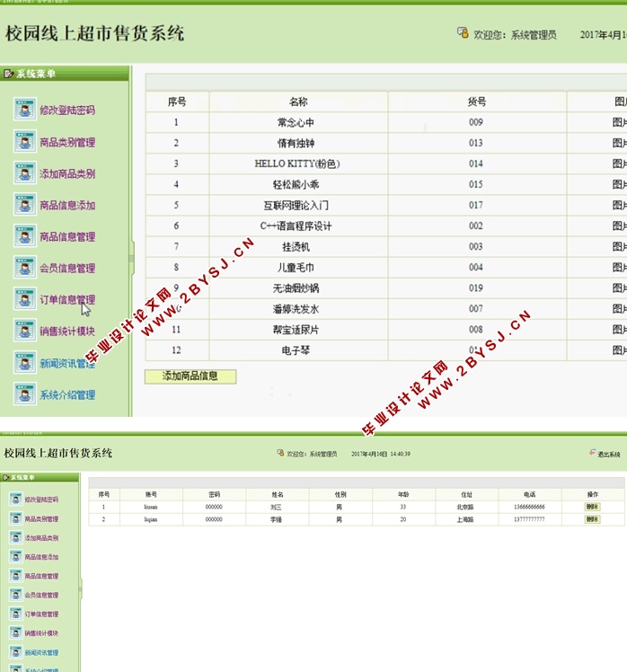Click the icon beside 订单信息管理 on the member-list screen
The image size is (627, 672).
coord(16,614)
